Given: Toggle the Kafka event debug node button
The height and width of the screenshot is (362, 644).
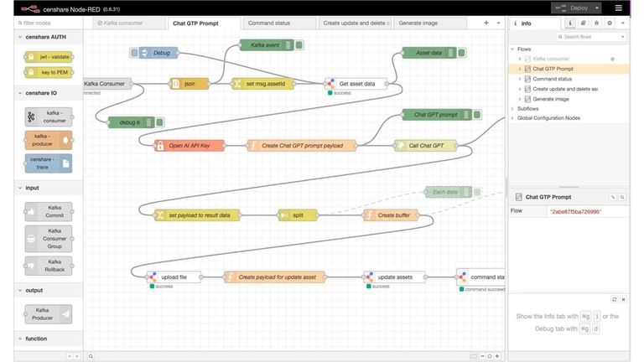Looking at the screenshot, I should [299, 45].
